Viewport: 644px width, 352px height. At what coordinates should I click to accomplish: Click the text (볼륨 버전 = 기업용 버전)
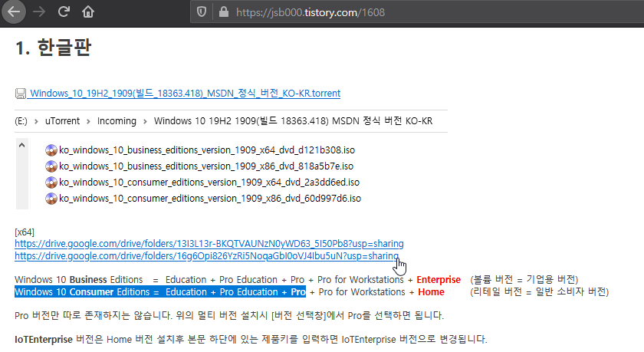[524, 280]
